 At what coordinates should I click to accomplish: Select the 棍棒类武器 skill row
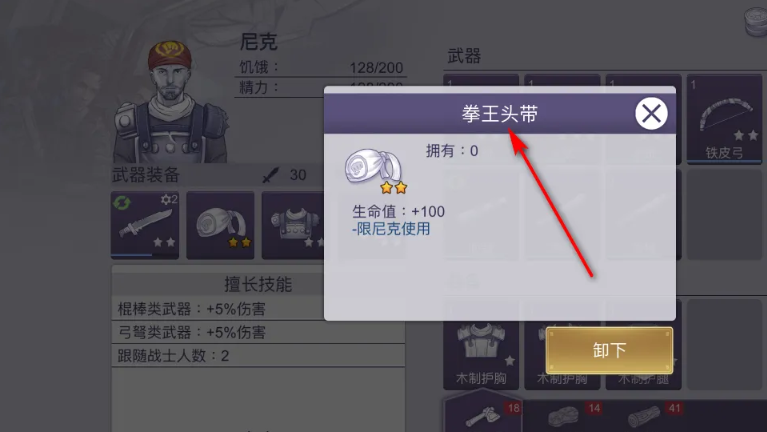(x=258, y=309)
